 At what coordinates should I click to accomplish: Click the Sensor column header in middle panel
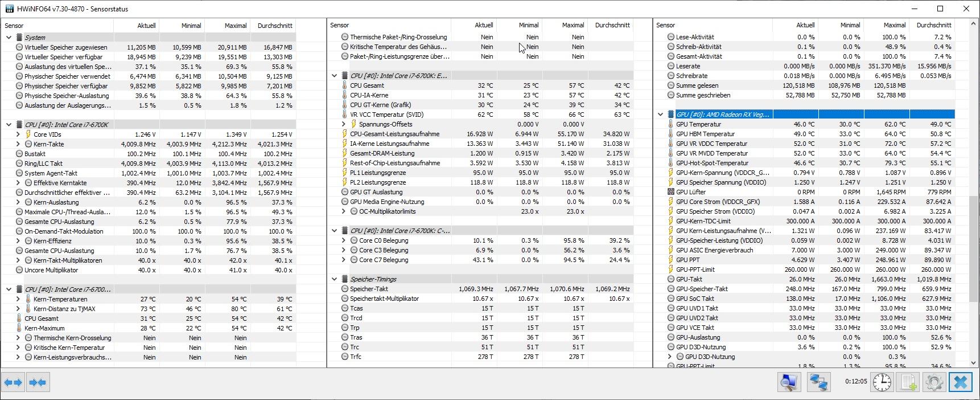(389, 25)
